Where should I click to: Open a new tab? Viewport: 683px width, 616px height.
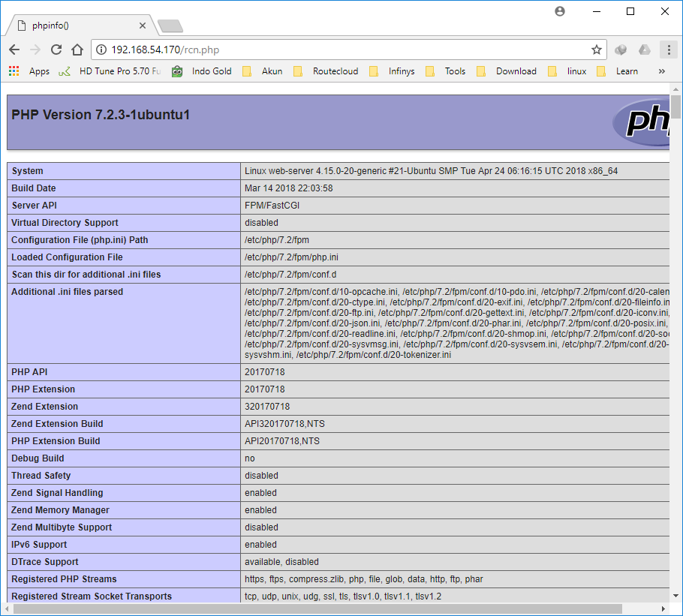(170, 26)
